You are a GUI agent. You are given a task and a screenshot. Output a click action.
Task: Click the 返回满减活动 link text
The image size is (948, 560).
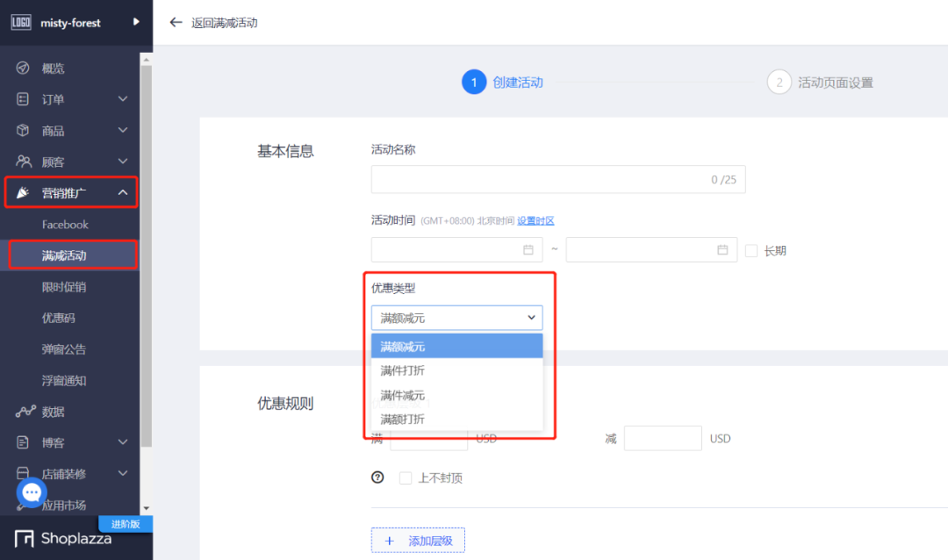pyautogui.click(x=225, y=22)
